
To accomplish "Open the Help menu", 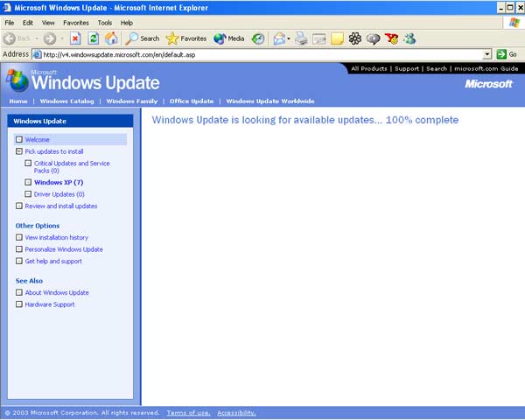I will pyautogui.click(x=127, y=23).
